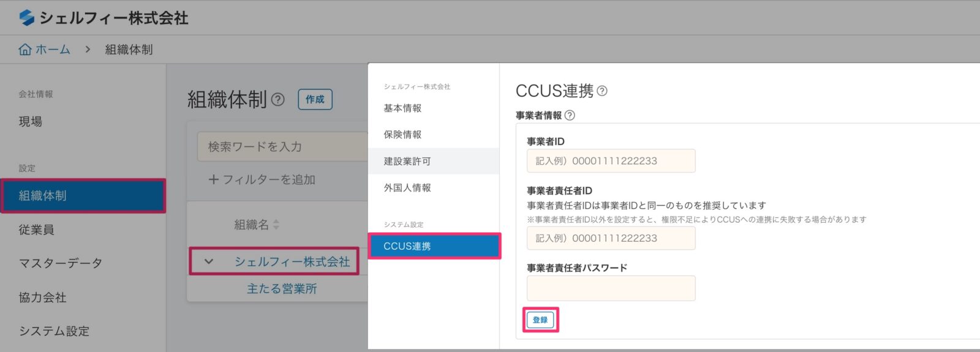Image resolution: width=980 pixels, height=352 pixels.
Task: Open help icon beside CCUS連携 title
Action: [x=602, y=91]
